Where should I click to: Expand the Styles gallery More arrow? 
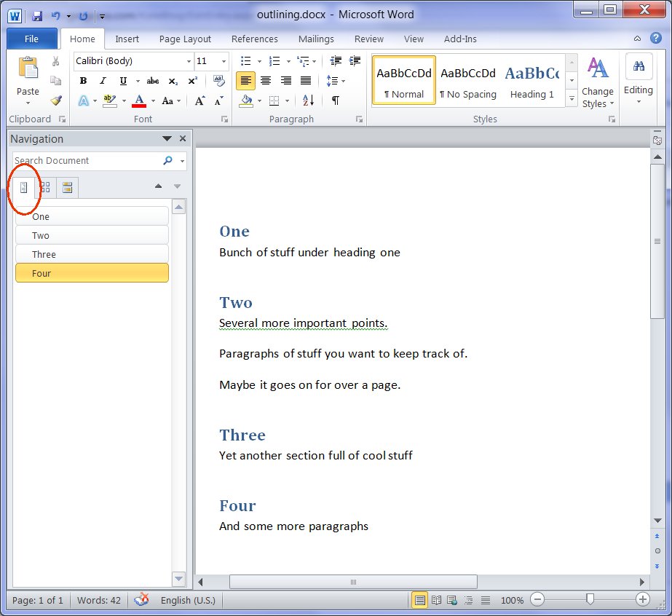point(572,99)
